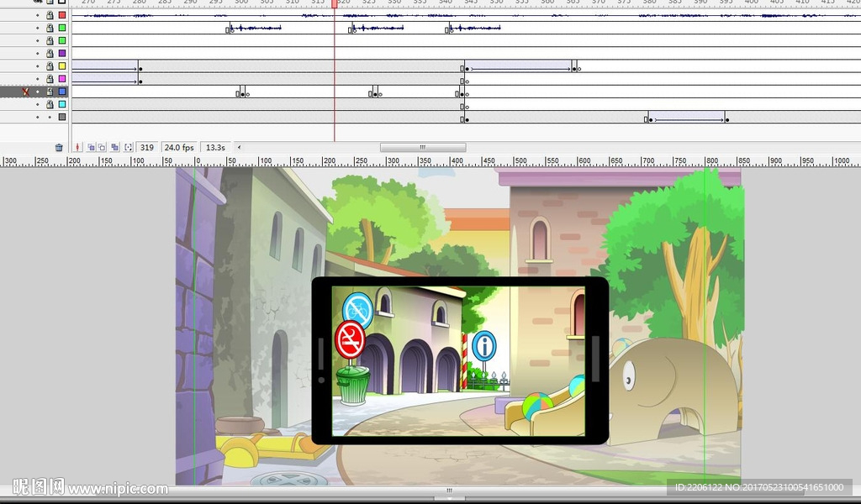Click the red playhead marker at frame 319
Image resolution: width=861 pixels, height=504 pixels.
pyautogui.click(x=335, y=3)
